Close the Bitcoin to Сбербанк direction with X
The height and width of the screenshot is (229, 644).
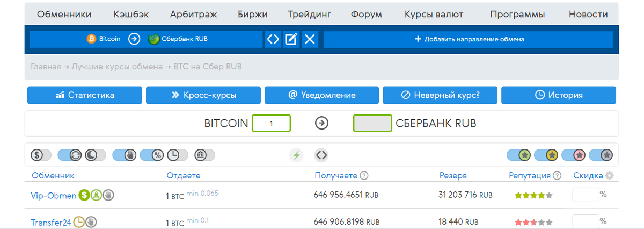[309, 39]
